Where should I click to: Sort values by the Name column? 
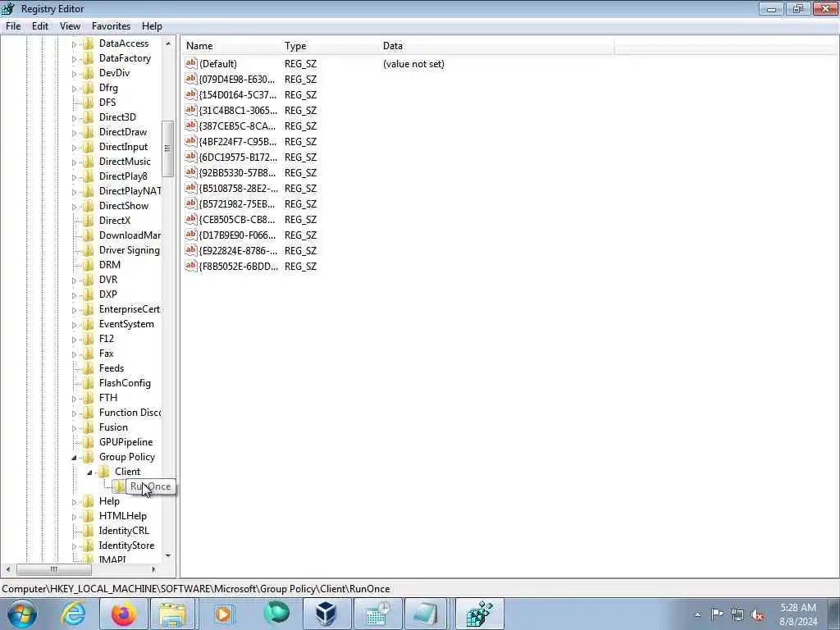231,46
